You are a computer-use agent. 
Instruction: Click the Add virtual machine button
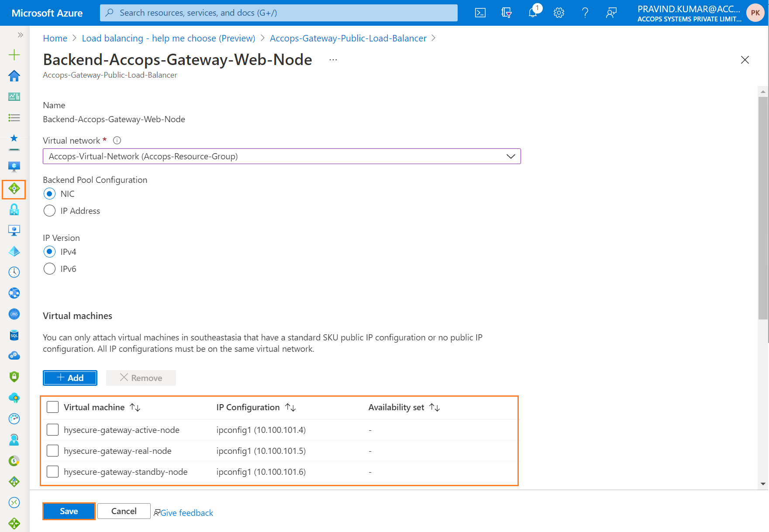[70, 378]
